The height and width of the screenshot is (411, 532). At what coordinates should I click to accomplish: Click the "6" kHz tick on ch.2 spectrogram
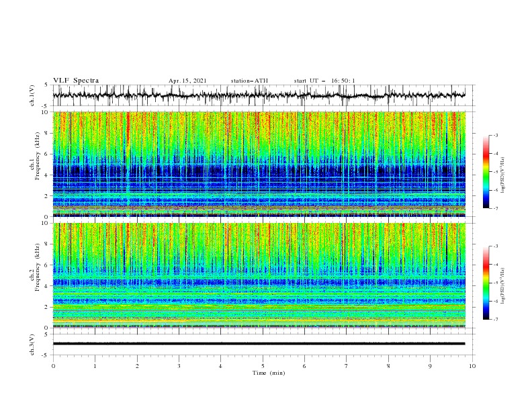[47, 265]
